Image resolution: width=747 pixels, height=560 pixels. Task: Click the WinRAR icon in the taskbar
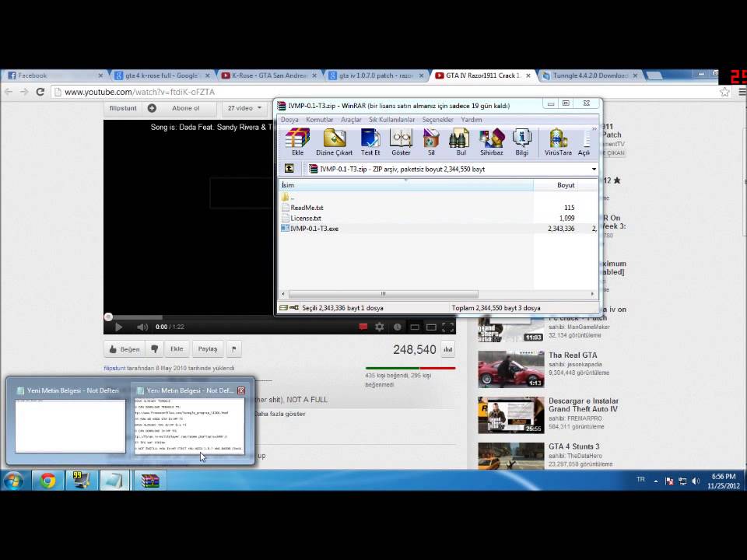point(150,481)
